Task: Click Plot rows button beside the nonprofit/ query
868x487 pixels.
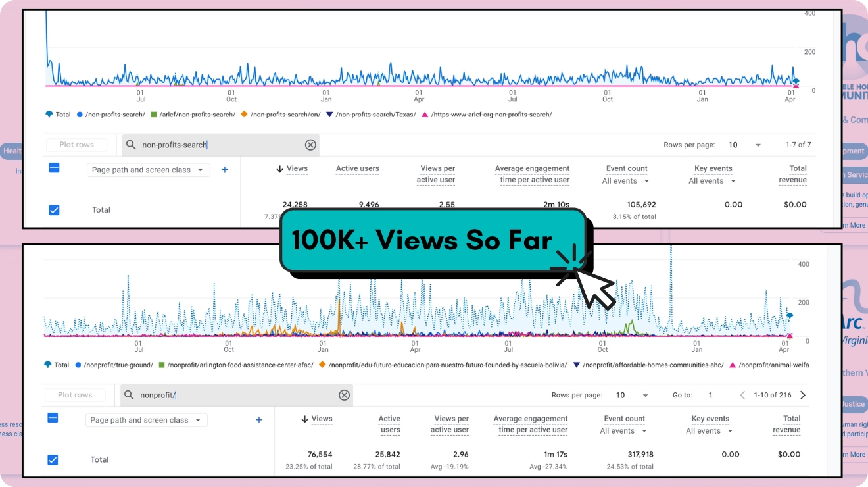Action: (x=75, y=395)
